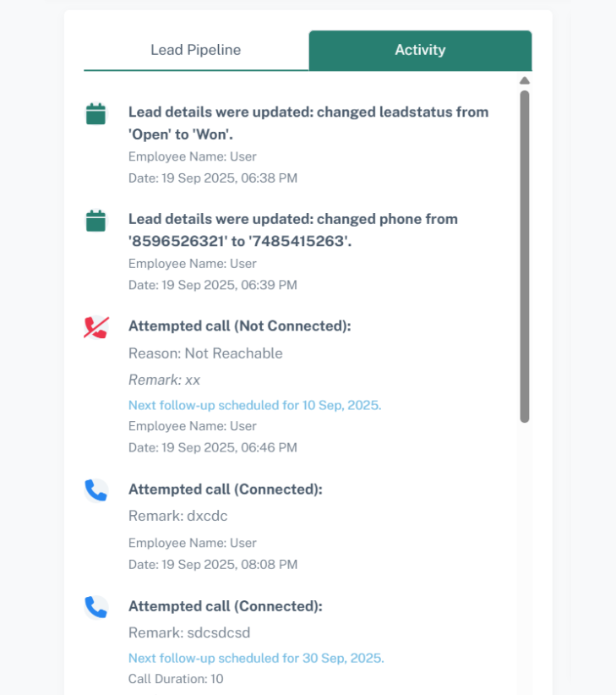
Task: Open follow-up scheduled for 30 Sep, 2025
Action: [256, 658]
